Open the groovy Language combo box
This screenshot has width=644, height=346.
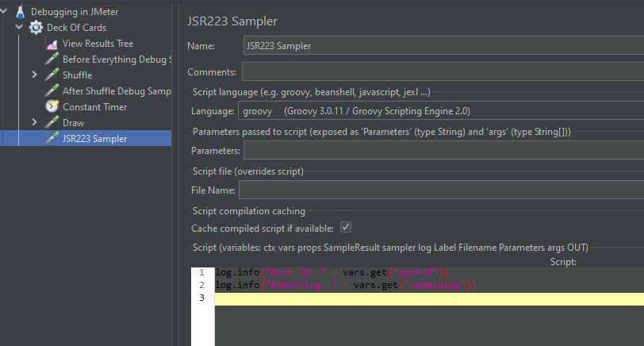click(441, 111)
